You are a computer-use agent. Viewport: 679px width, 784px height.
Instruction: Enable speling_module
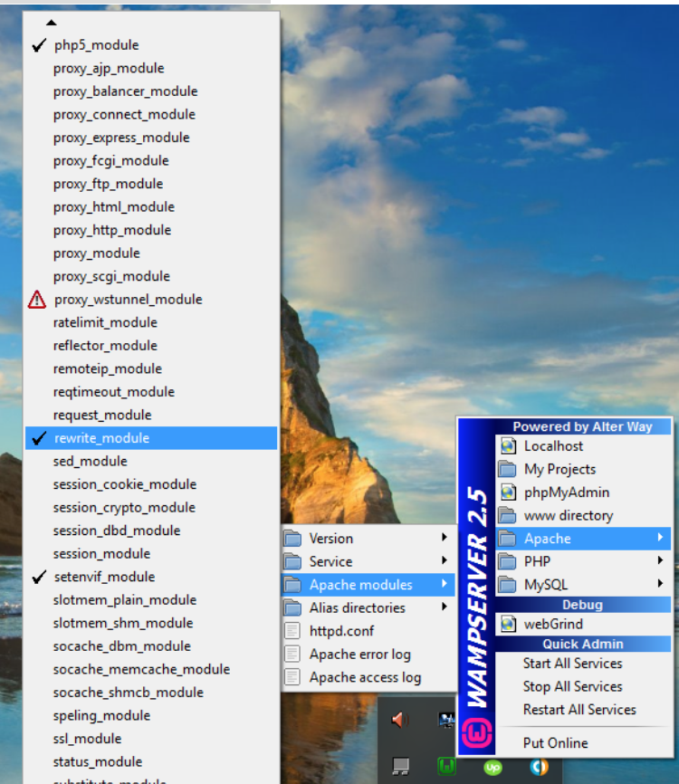(x=151, y=715)
